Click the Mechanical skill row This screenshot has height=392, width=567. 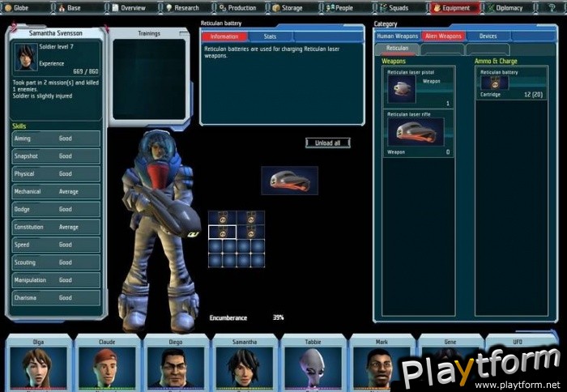click(56, 192)
